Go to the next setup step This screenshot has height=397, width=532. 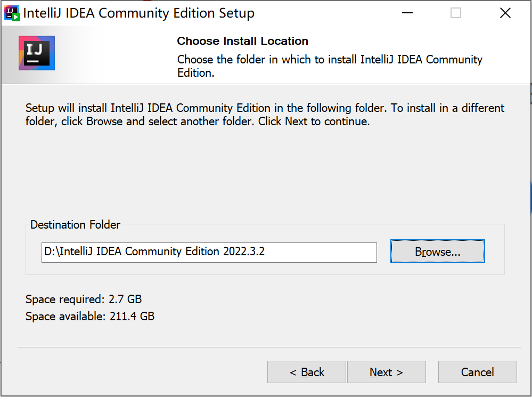click(x=386, y=372)
